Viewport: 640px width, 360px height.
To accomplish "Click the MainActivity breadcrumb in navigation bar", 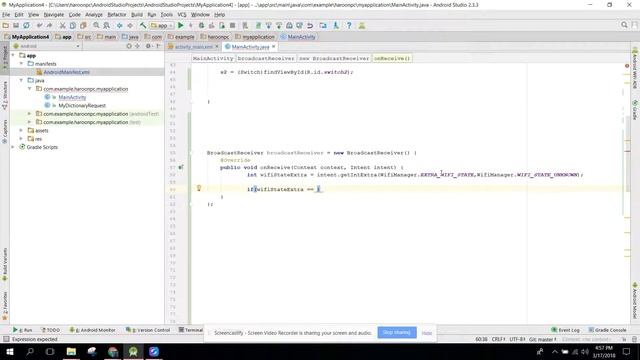I will pyautogui.click(x=298, y=37).
